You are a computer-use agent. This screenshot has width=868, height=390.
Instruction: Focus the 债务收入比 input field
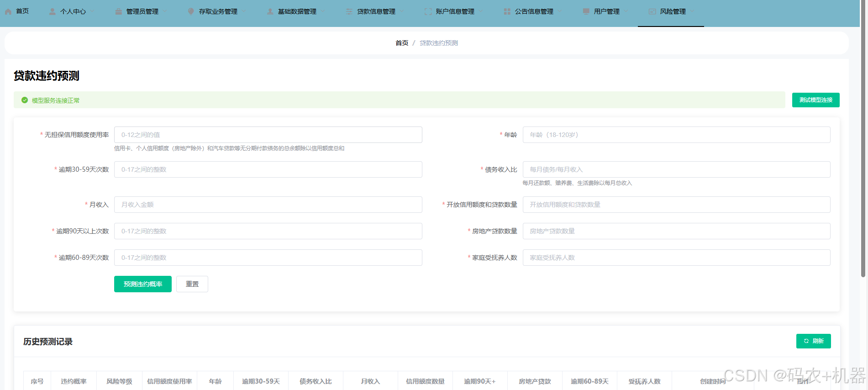coord(676,169)
